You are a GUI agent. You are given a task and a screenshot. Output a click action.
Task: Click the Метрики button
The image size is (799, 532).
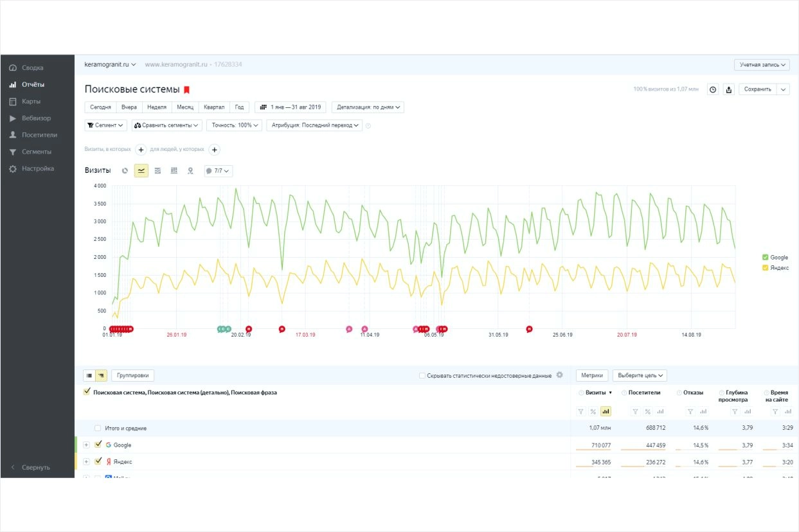(592, 375)
